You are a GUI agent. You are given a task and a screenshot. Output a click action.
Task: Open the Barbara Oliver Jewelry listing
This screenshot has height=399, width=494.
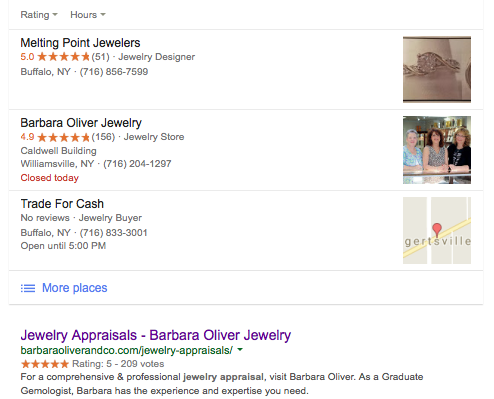click(x=81, y=123)
